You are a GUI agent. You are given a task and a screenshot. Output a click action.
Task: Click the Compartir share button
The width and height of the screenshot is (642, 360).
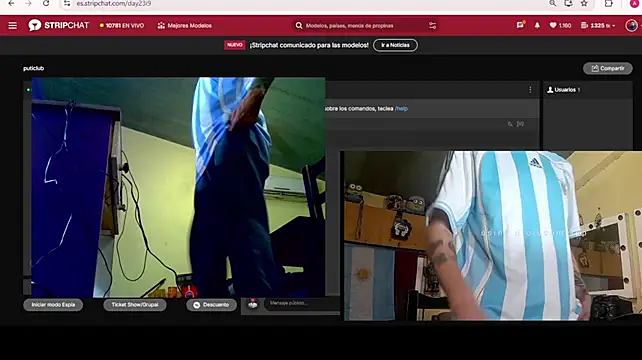608,68
